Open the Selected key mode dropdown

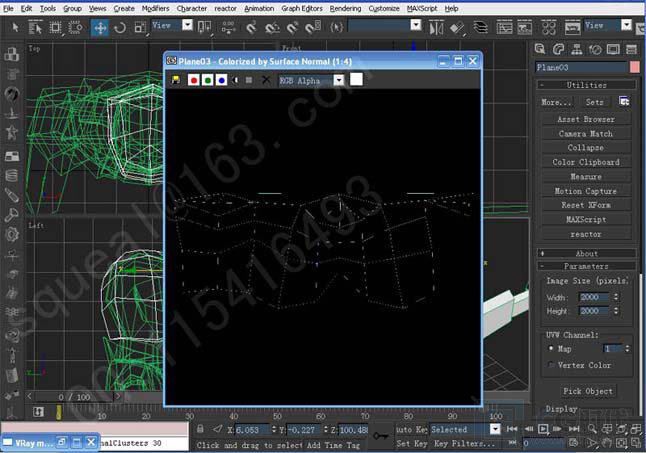tap(495, 430)
